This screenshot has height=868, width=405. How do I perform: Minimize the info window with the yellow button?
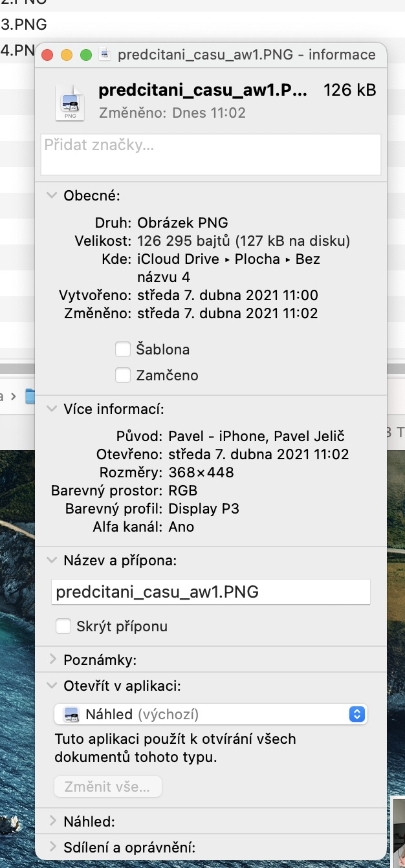click(x=66, y=55)
